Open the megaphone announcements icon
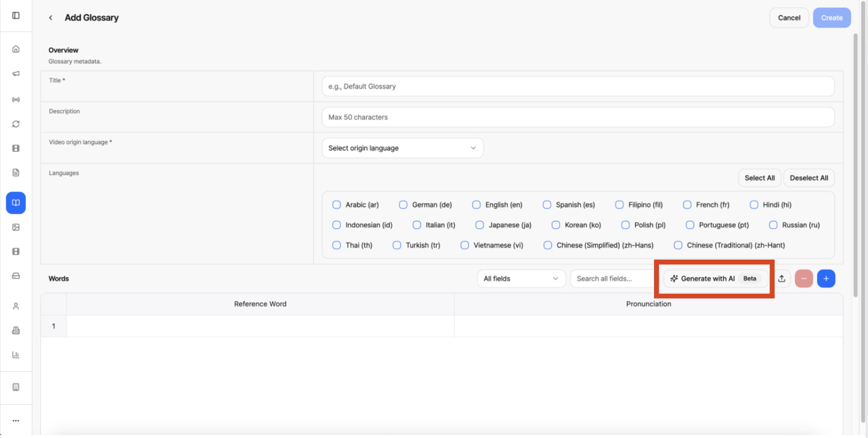Image resolution: width=868 pixels, height=438 pixels. pyautogui.click(x=16, y=73)
